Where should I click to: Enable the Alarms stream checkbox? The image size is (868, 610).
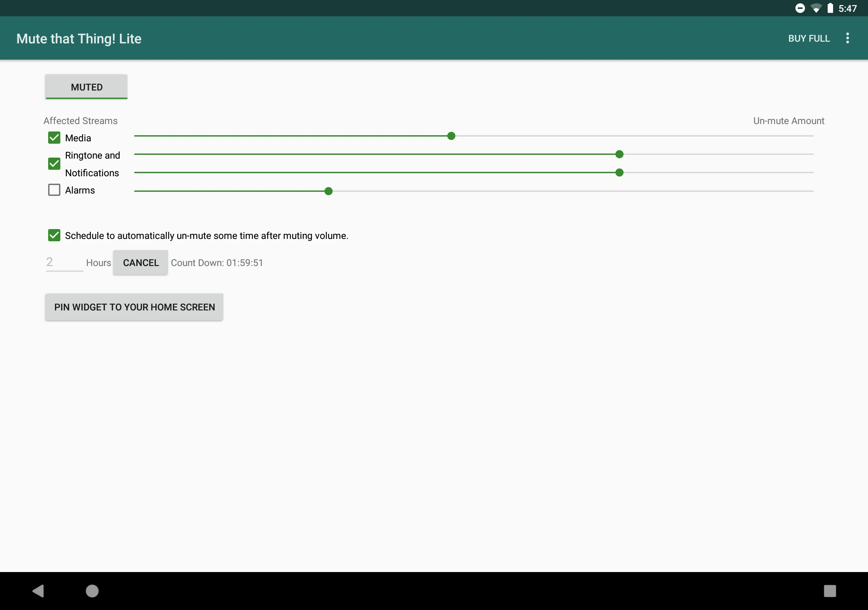pos(54,190)
